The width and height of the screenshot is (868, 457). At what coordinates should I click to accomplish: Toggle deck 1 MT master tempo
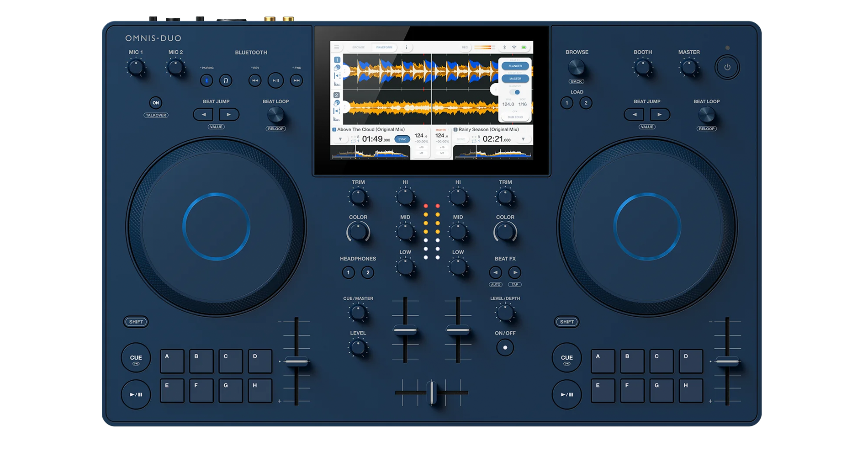421,153
